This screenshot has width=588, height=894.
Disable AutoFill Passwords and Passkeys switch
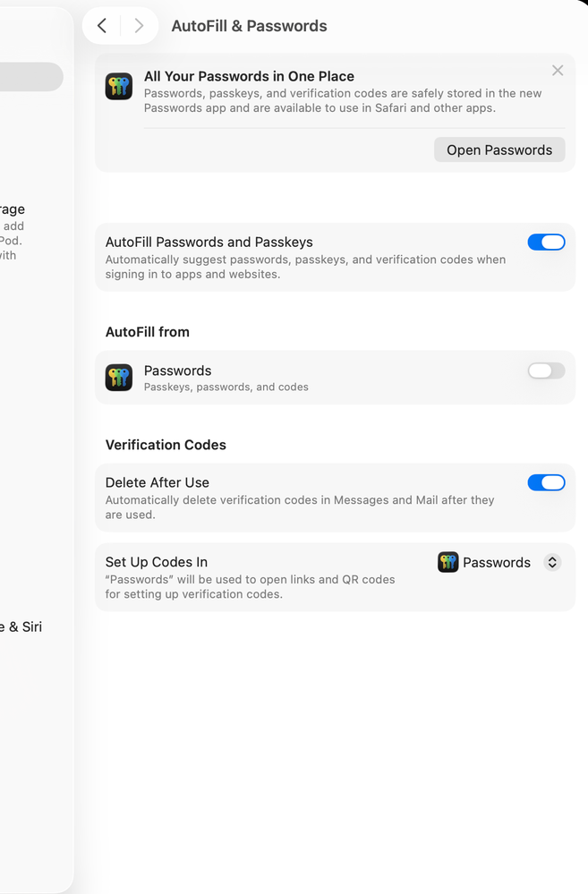click(546, 243)
